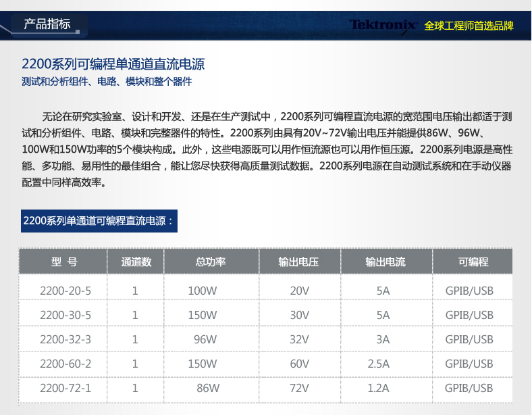Select model 2200-20-5 in the table
This screenshot has height=415, width=532.
[x=65, y=291]
